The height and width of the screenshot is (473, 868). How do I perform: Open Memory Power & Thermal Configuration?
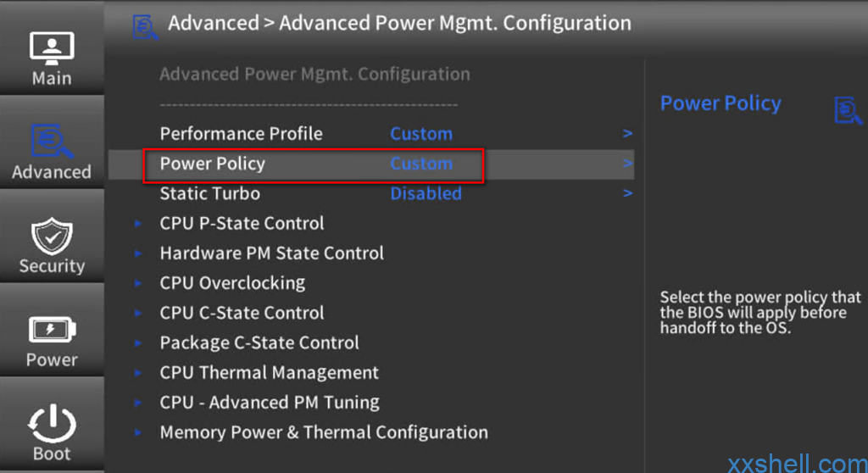pyautogui.click(x=324, y=432)
